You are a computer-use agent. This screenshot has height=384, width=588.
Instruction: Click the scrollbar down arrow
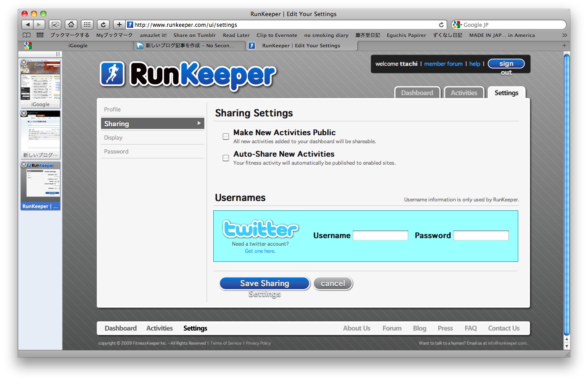pyautogui.click(x=567, y=346)
